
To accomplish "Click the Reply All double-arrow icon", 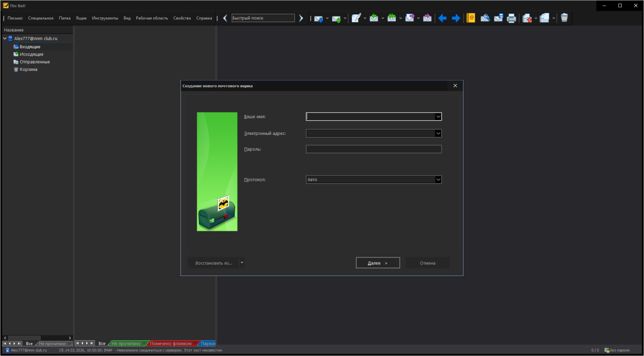I will click(392, 18).
